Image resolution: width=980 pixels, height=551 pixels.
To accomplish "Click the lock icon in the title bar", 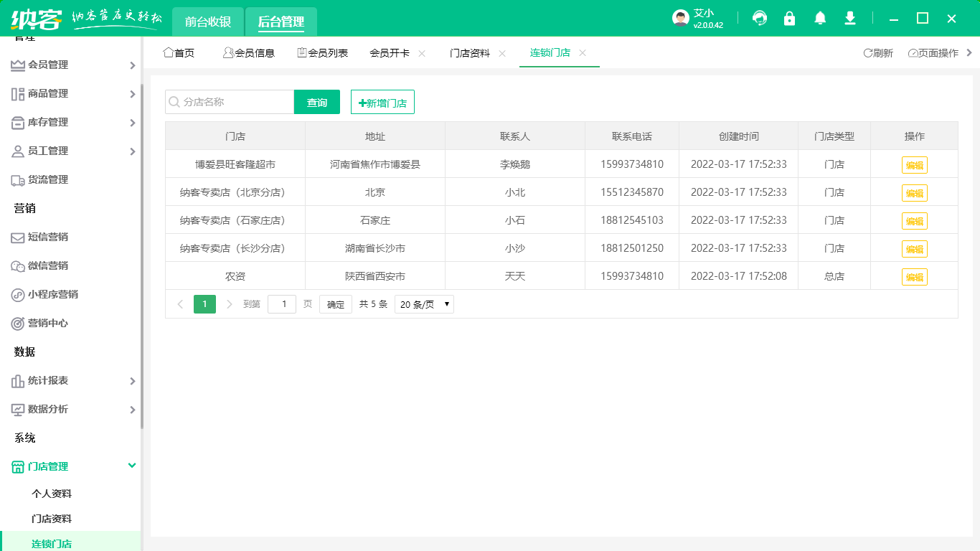I will click(790, 18).
